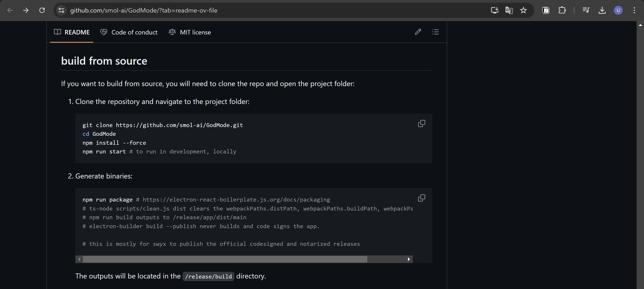The width and height of the screenshot is (644, 289).
Task: Open the media controls icon
Action: (x=586, y=10)
